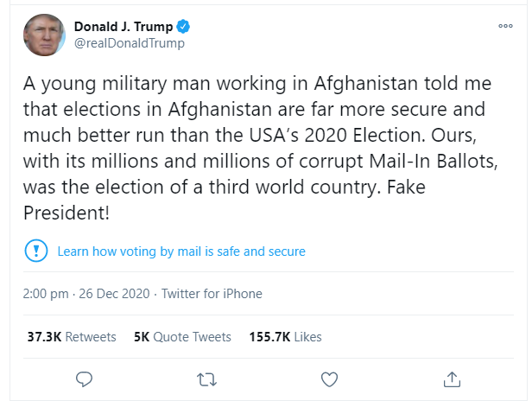
Task: Open the Donald J. Trump profile avatar
Action: tap(44, 35)
